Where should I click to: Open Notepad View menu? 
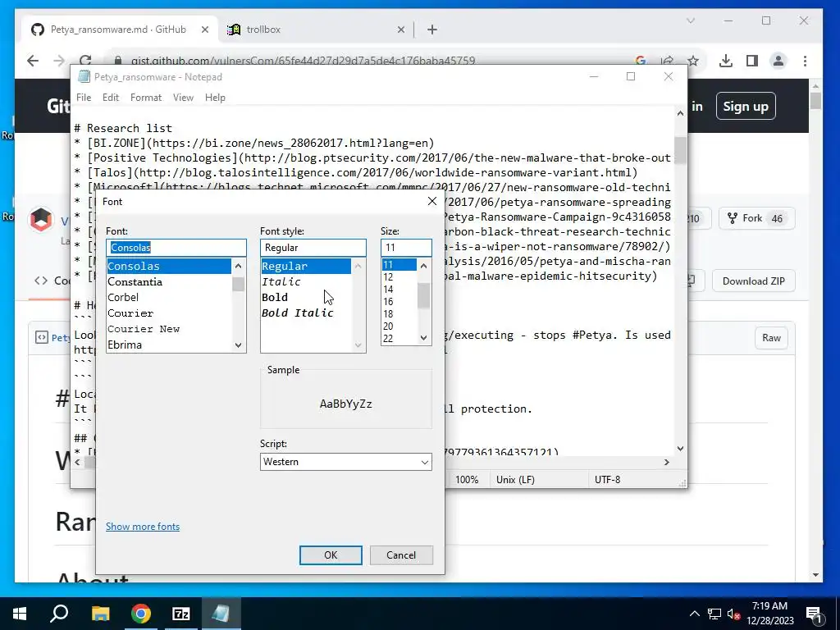pyautogui.click(x=183, y=98)
